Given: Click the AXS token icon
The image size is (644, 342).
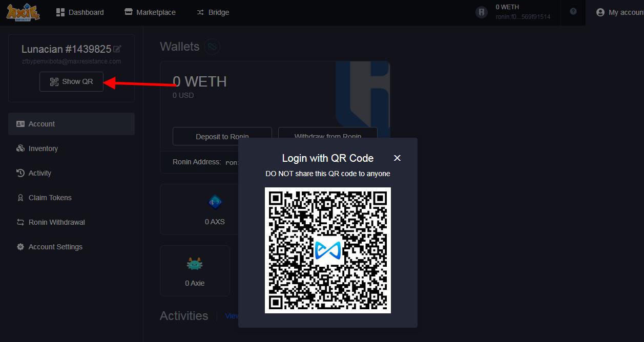Looking at the screenshot, I should coord(215,202).
